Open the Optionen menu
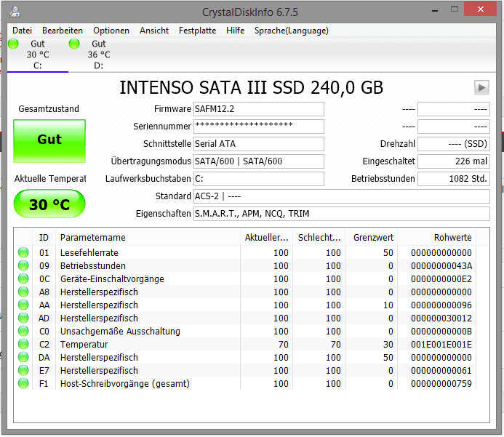Image resolution: width=504 pixels, height=437 pixels. 111,31
